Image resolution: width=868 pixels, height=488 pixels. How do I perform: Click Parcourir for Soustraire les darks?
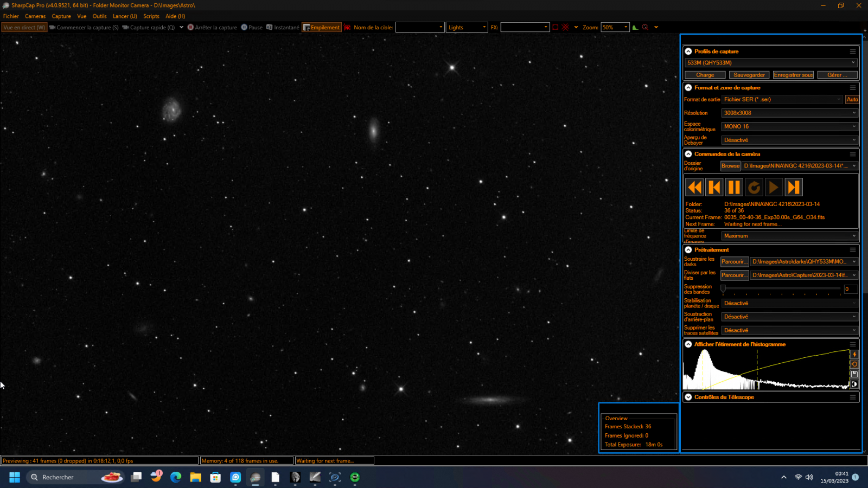[735, 262]
